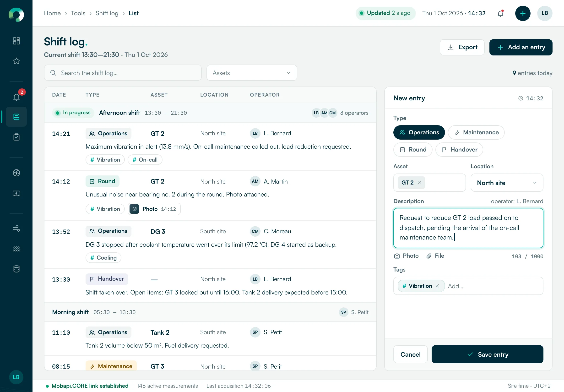Click the Save entry button
The width and height of the screenshot is (564, 392).
coord(487,354)
